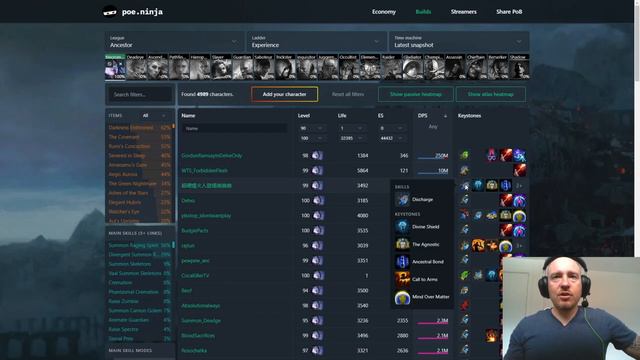Image resolution: width=640 pixels, height=360 pixels.
Task: Toggle the Guardian class filter thumbnail
Action: click(x=242, y=67)
